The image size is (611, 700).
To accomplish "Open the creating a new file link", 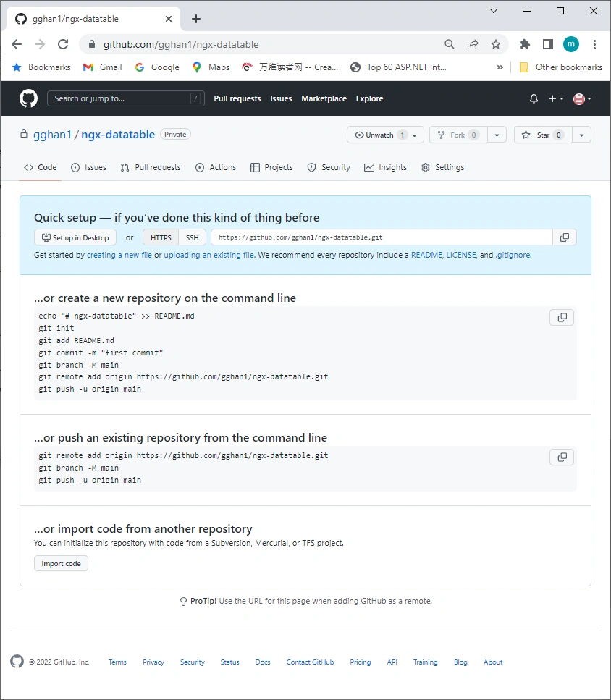I will pyautogui.click(x=119, y=255).
